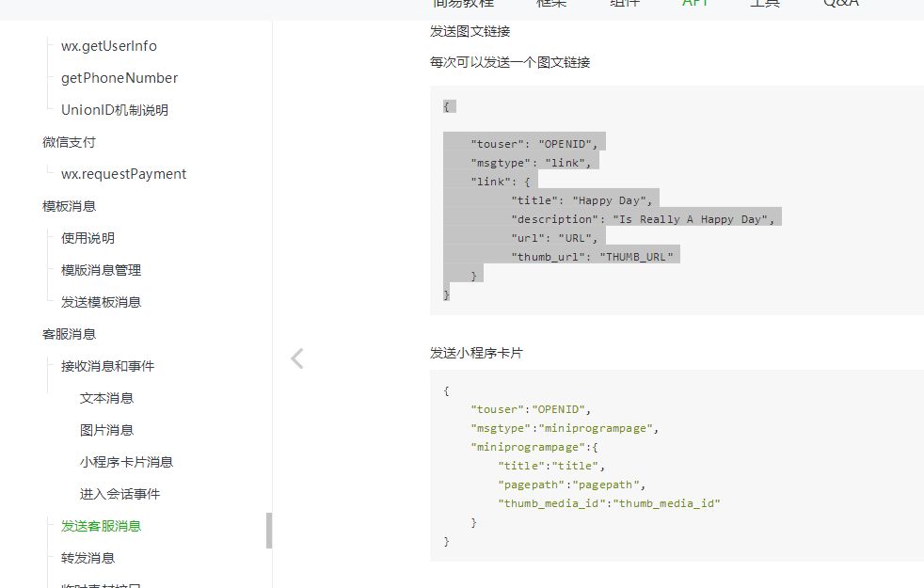Expand 接收消息和事件 in the sidebar

point(108,366)
